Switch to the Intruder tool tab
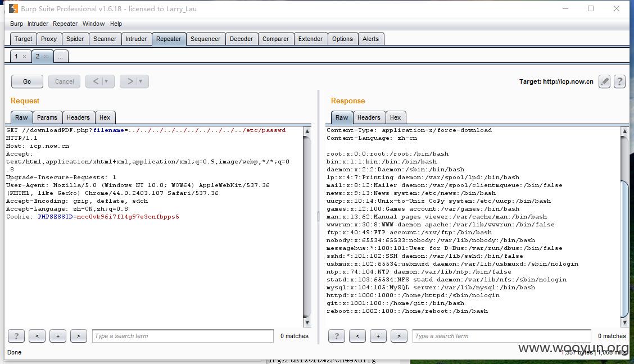This screenshot has width=634, height=364. point(136,39)
